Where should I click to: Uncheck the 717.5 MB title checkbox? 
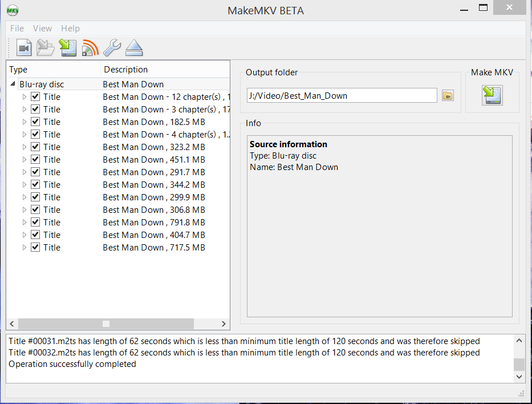[35, 248]
